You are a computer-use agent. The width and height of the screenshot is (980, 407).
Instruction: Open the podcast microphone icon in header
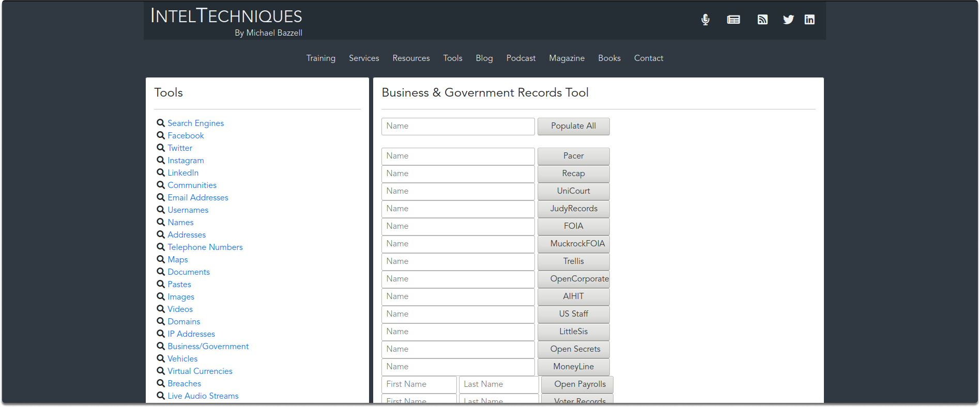pos(705,20)
